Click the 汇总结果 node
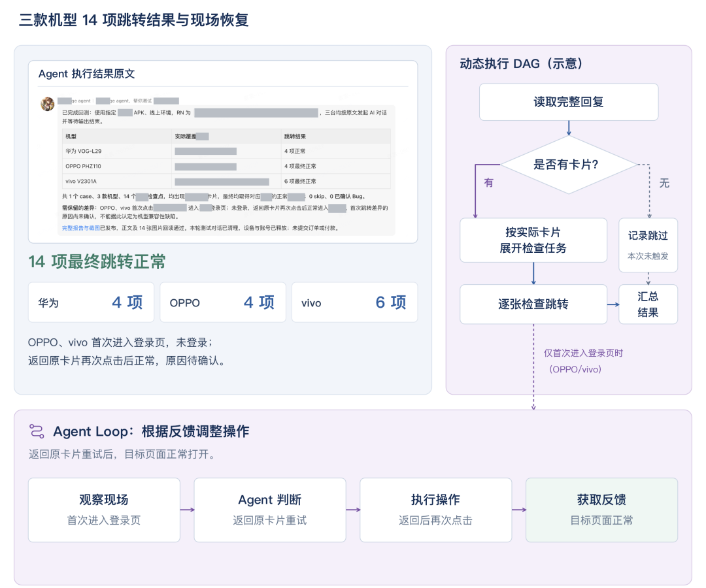The height and width of the screenshot is (588, 706). click(648, 304)
